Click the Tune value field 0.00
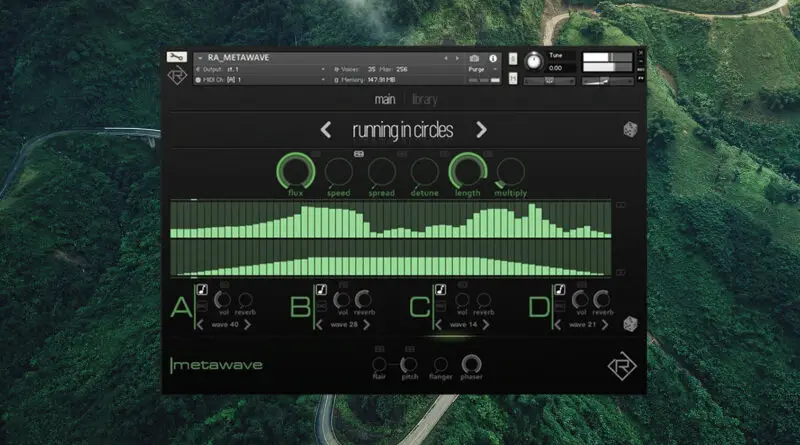 click(x=556, y=68)
